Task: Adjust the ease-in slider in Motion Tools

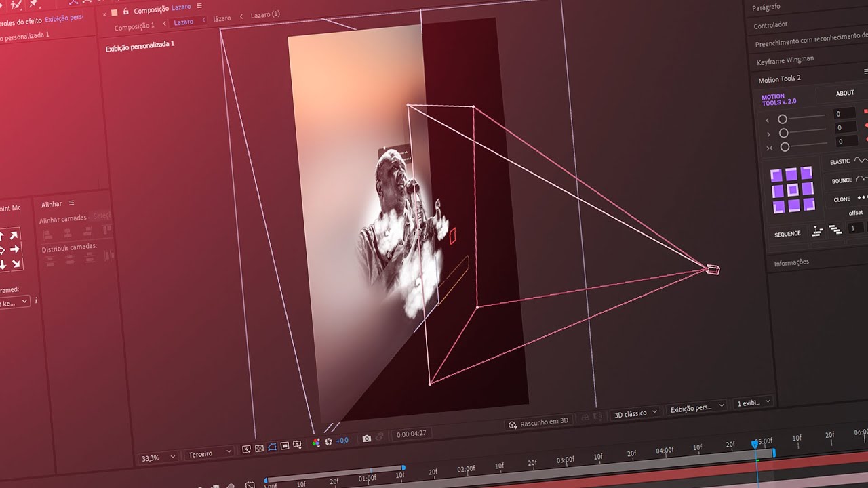Action: pos(782,119)
